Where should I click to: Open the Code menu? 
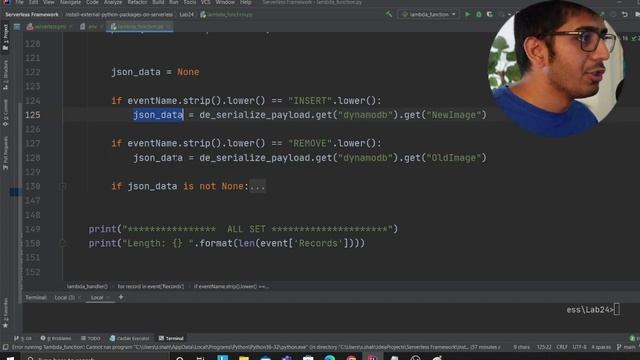tap(92, 2)
